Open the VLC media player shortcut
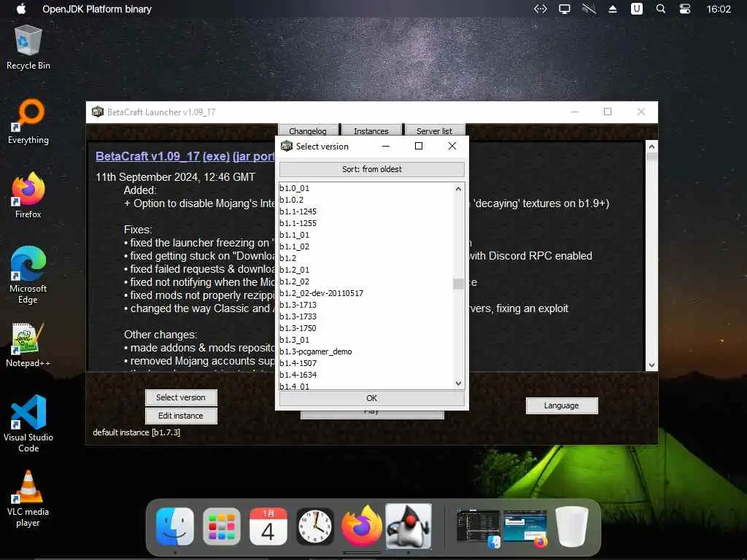747x560 pixels. click(28, 498)
